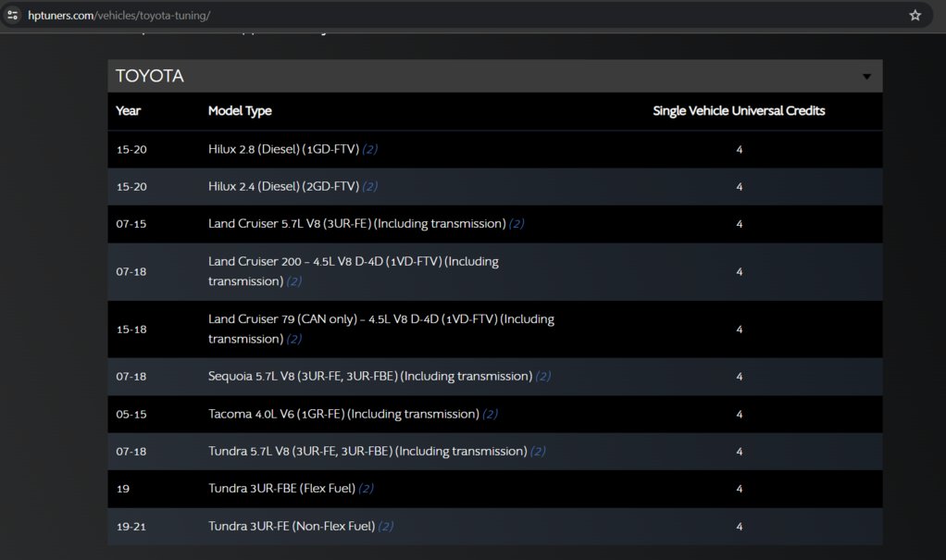Screen dimensions: 946x560
Task: Click the hptuners.com URL address field
Action: [118, 15]
